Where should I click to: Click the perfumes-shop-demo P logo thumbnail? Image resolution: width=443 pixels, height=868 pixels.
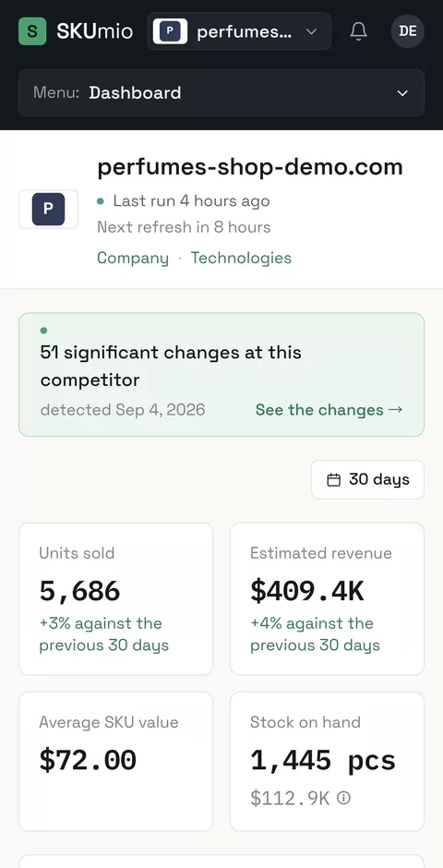tap(48, 210)
